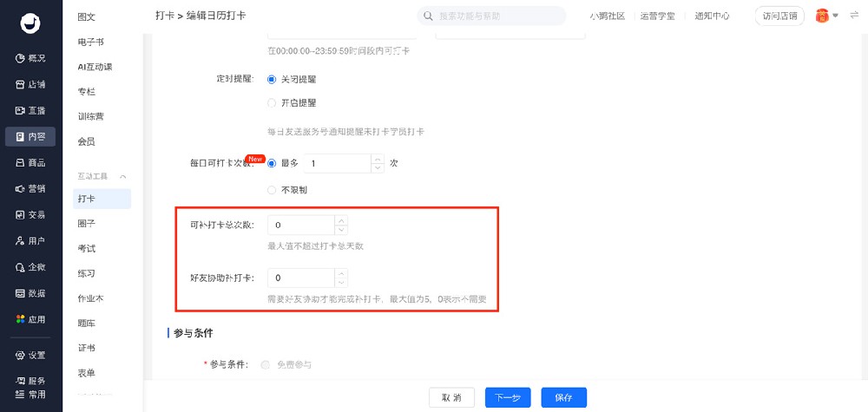868x412 pixels.
Task: Decrease 可补打卡总次数 with down arrow
Action: pos(341,230)
